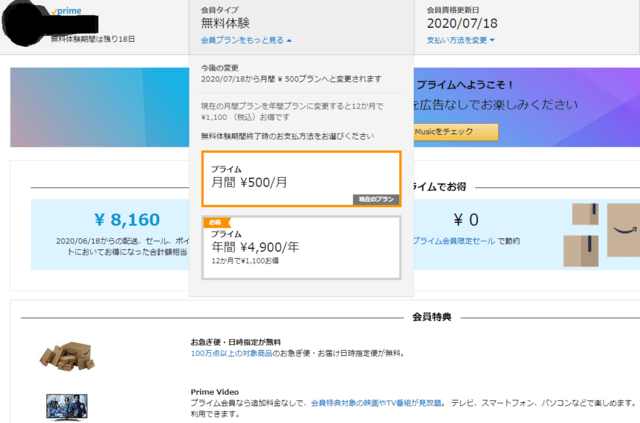Click the 会員タイプ 無料体験 tab

coord(301,27)
